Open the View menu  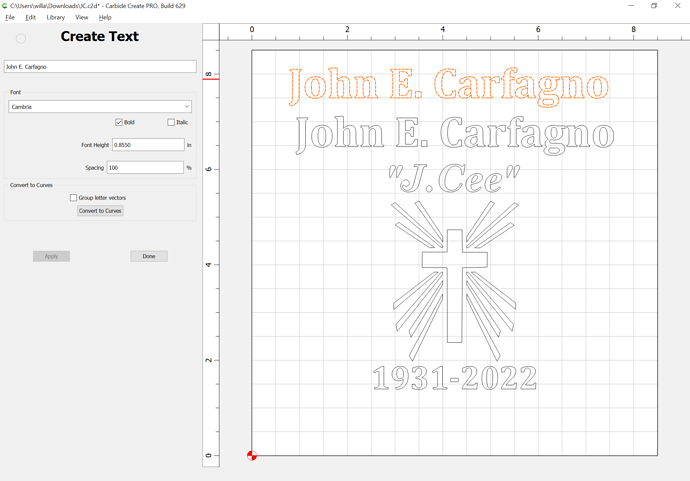81,17
